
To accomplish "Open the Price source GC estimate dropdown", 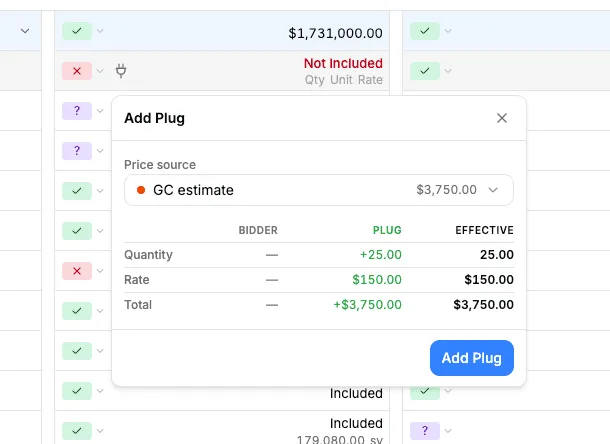I will 319,190.
